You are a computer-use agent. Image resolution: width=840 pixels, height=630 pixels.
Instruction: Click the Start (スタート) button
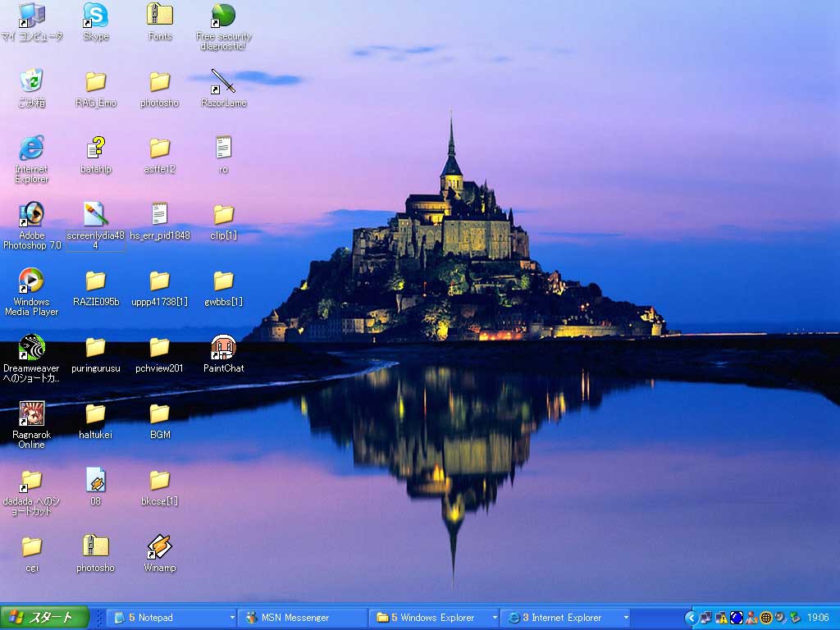[x=44, y=618]
